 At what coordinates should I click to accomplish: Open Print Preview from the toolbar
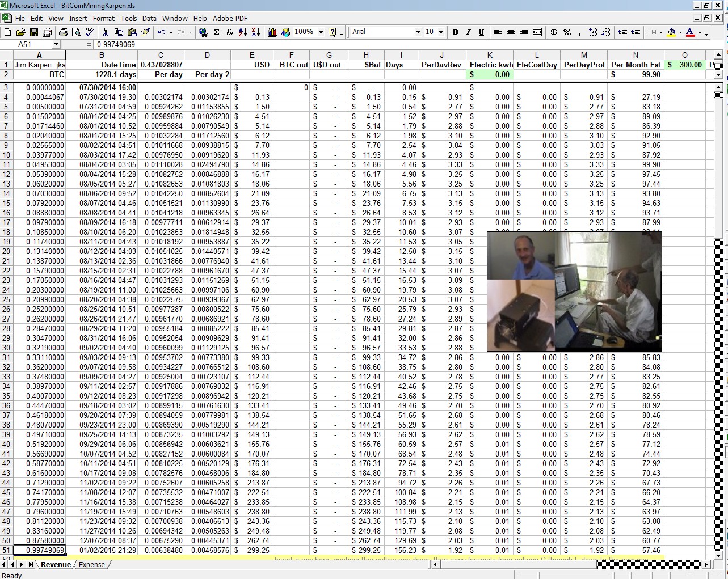[x=77, y=32]
